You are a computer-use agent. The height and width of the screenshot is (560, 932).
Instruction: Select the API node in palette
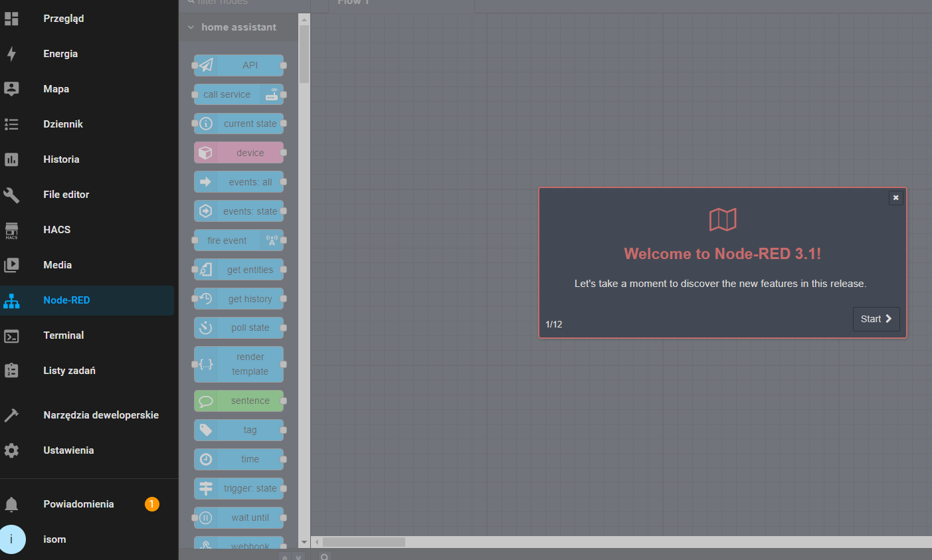[x=239, y=65]
